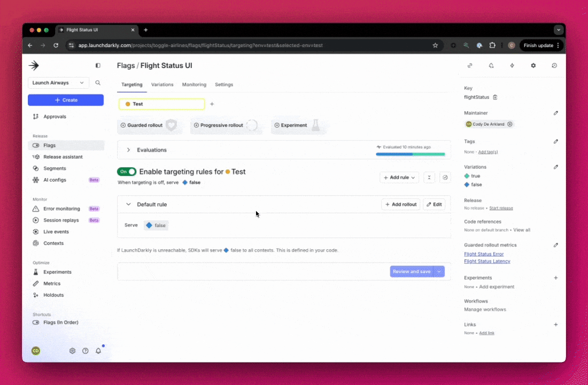Viewport: 588px width, 385px height.
Task: Open the Review and save dropdown arrow
Action: 439,272
